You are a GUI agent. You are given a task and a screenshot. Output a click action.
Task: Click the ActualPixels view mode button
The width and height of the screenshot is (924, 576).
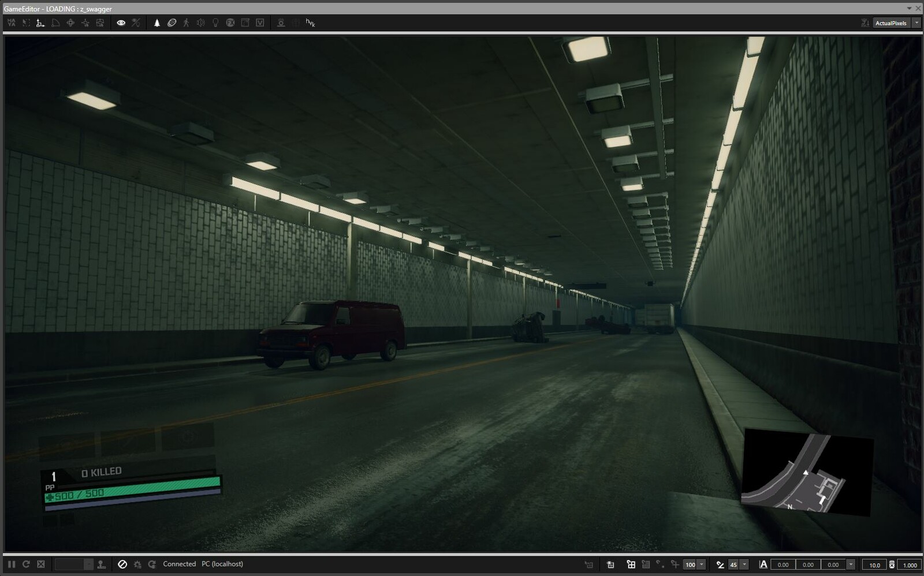891,23
